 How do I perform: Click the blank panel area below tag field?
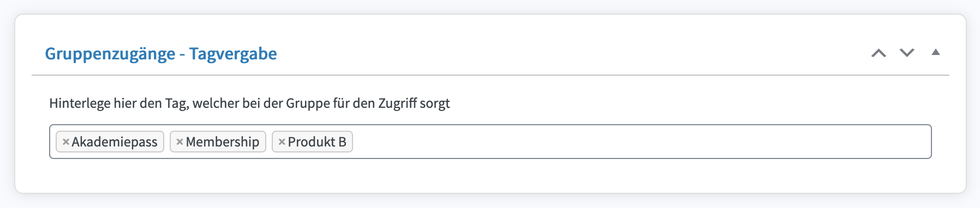490,175
